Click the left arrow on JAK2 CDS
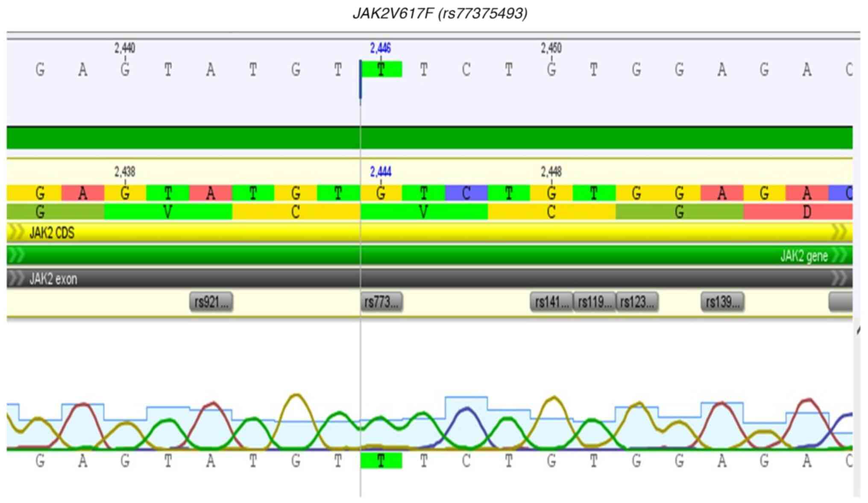The width and height of the screenshot is (868, 503). [17, 233]
